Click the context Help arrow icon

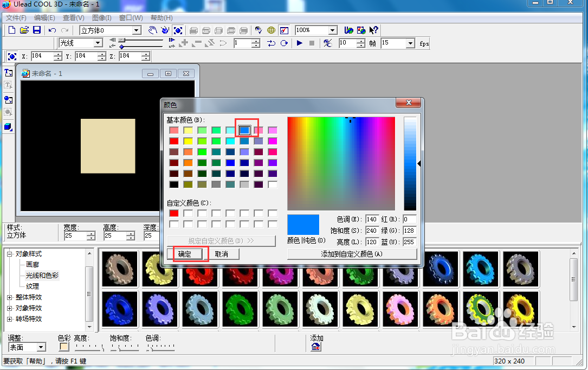pos(373,30)
